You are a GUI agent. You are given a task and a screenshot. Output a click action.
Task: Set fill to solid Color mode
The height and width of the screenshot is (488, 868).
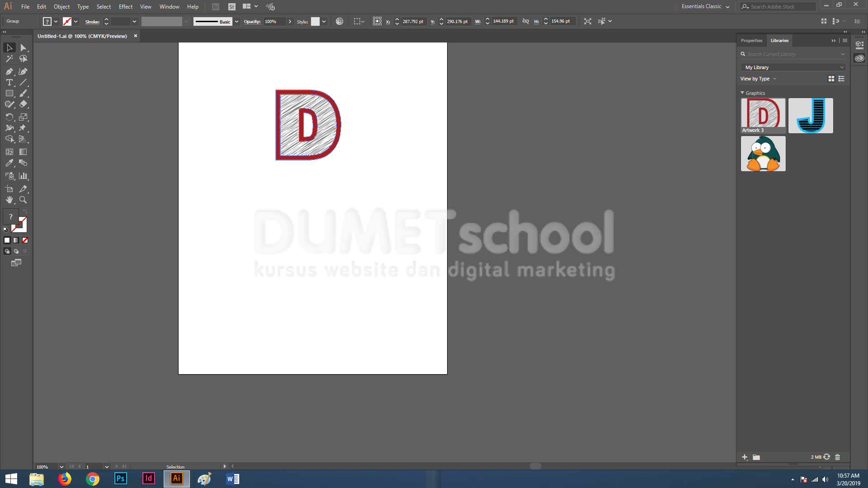coord(7,240)
